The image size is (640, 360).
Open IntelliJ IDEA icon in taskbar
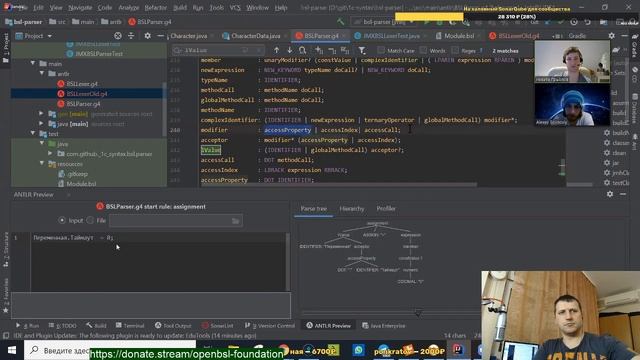pos(458,349)
